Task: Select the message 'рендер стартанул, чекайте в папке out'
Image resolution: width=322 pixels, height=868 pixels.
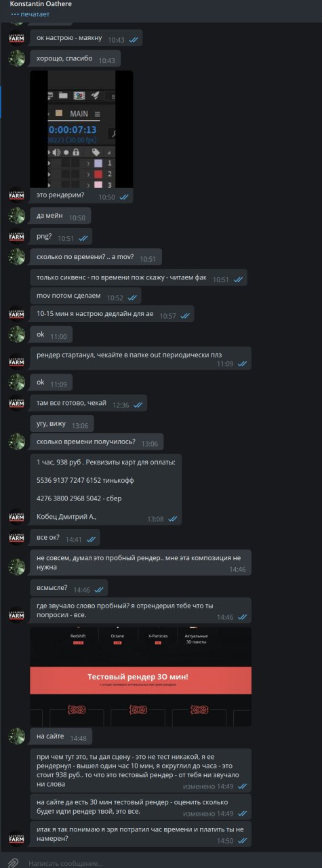Action: (140, 359)
